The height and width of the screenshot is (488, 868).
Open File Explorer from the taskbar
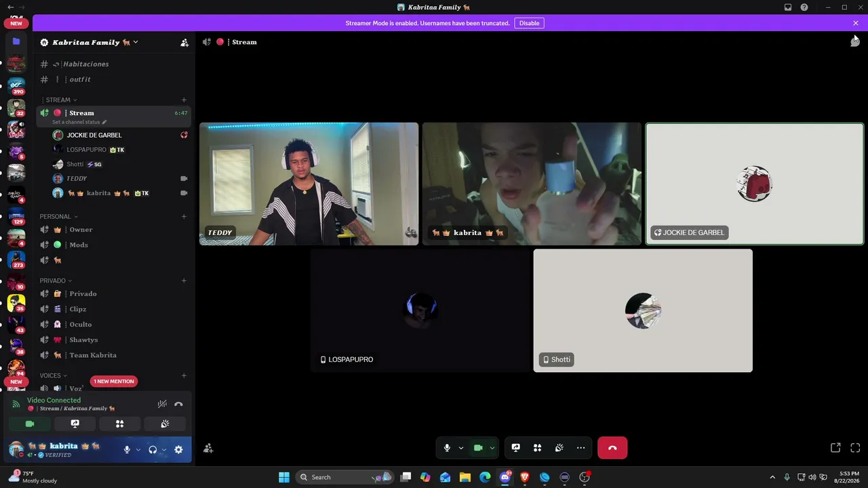click(465, 477)
